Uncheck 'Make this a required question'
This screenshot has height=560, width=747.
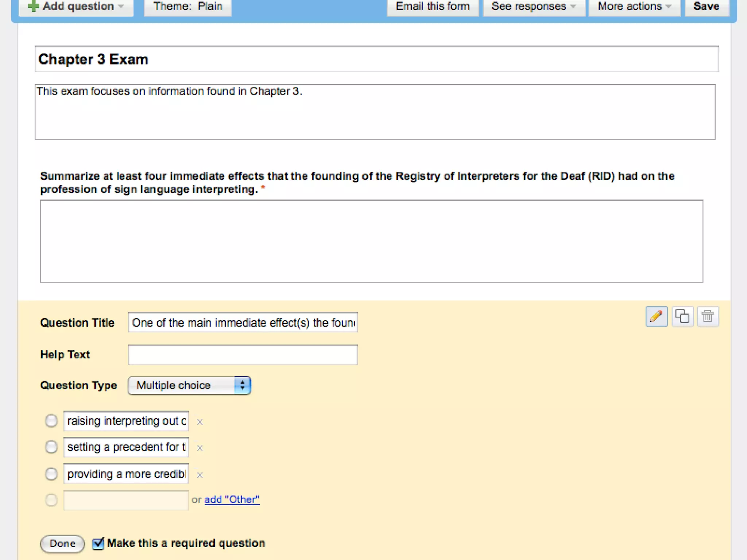(98, 543)
